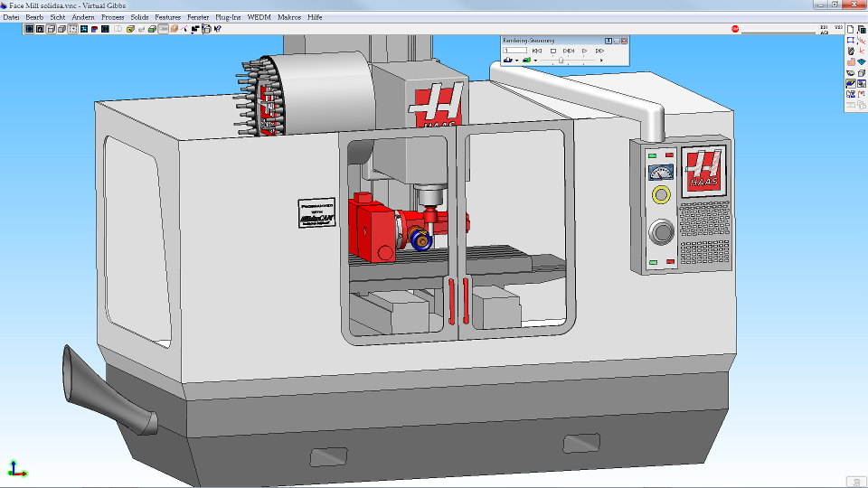Open the Plug-Ins menu

[228, 17]
